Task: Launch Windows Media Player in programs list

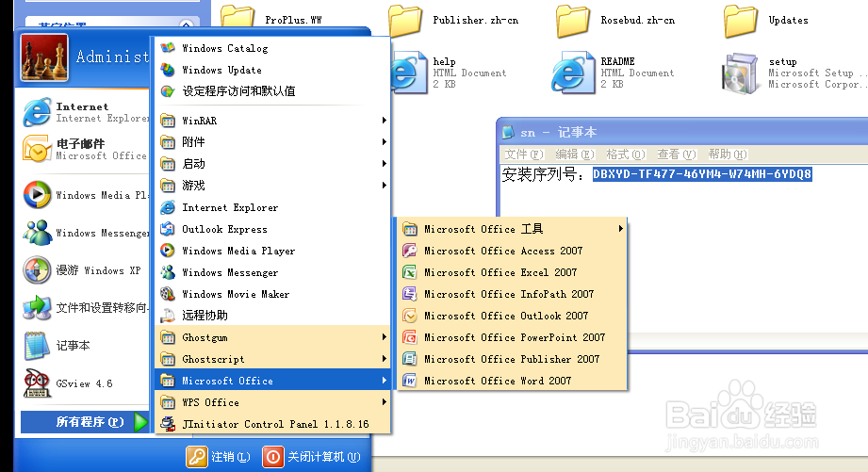Action: pos(273,251)
